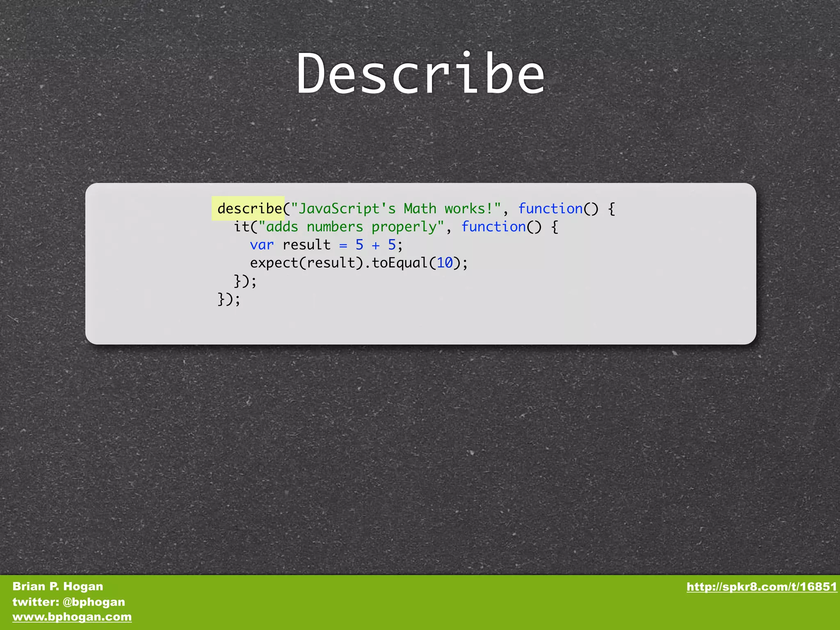
Task: Click the result variable after var
Action: tap(306, 245)
